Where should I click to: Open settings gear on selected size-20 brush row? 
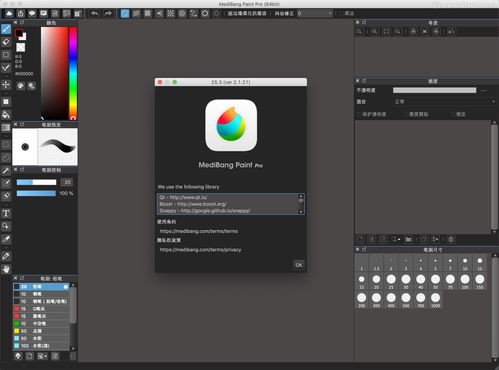point(66,287)
